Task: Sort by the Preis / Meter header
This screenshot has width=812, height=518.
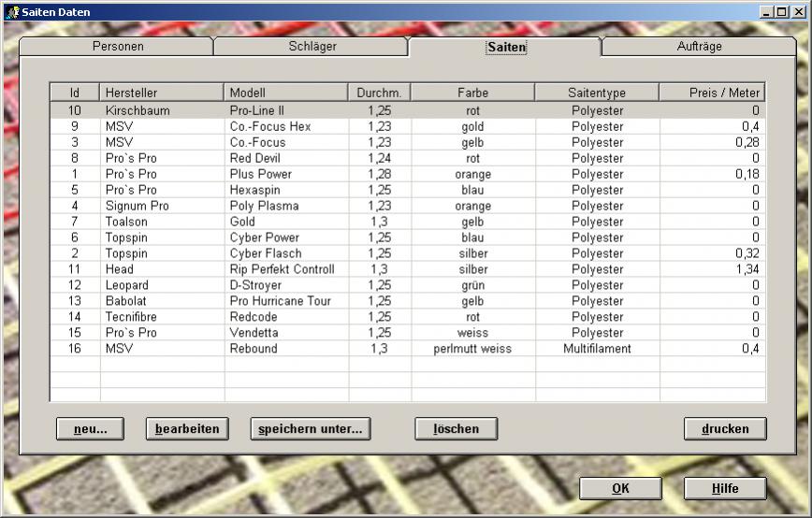Action: pos(712,94)
